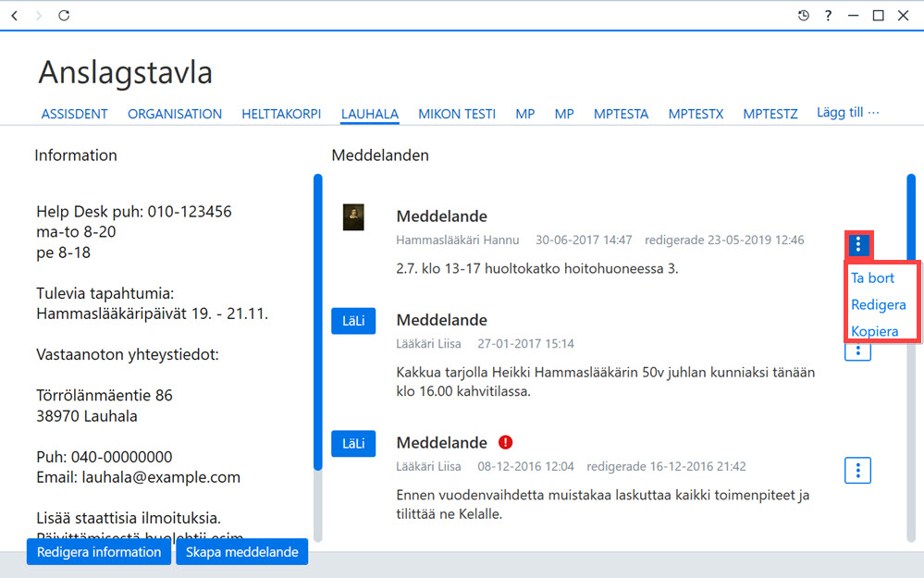The image size is (924, 578).
Task: Click the Anslagstavla page title
Action: pos(125,72)
